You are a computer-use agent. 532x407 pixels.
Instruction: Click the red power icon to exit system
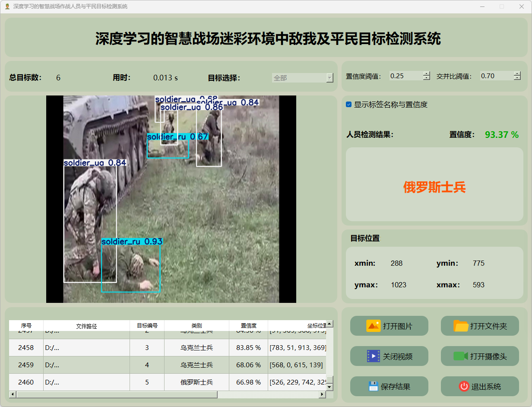(464, 386)
